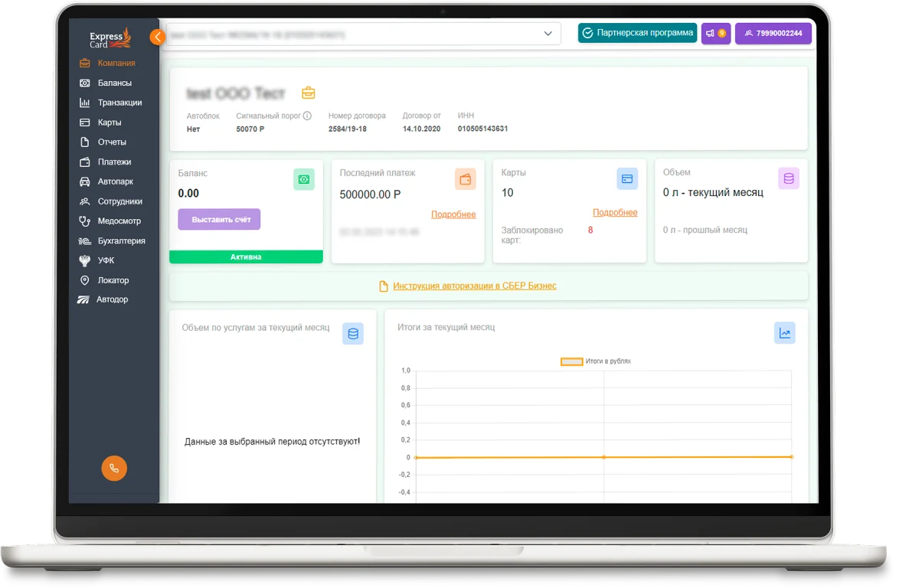This screenshot has width=922, height=588.
Task: Click database icon in Объем по услугам panel
Action: [x=353, y=334]
